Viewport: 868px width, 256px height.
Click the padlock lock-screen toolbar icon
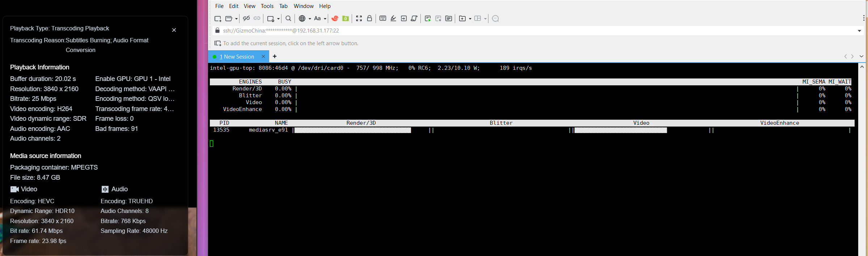[369, 18]
